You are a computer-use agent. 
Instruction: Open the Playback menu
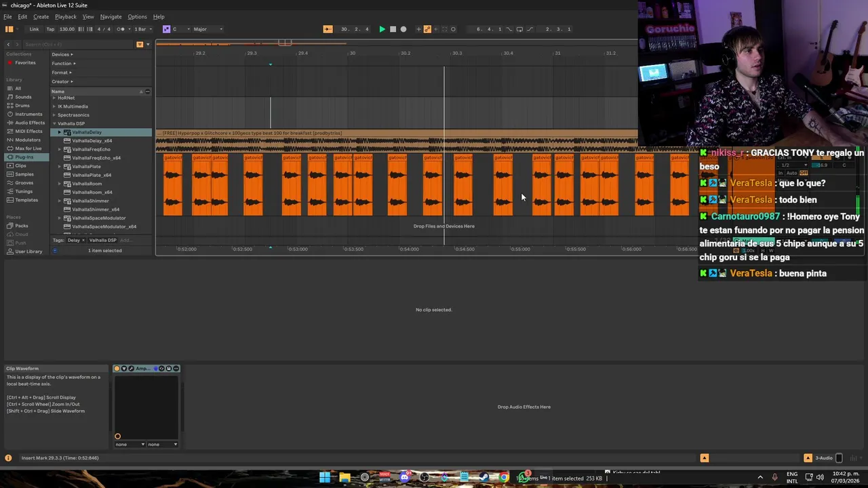(x=66, y=16)
